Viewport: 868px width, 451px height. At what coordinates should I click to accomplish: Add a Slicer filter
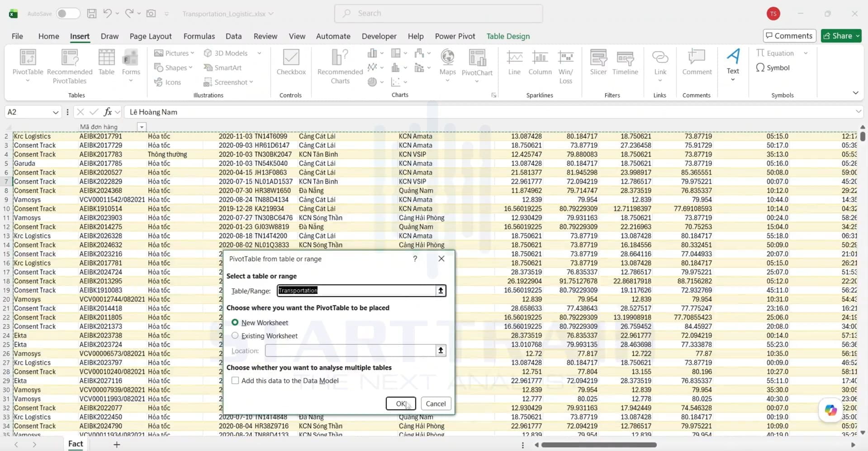click(598, 62)
